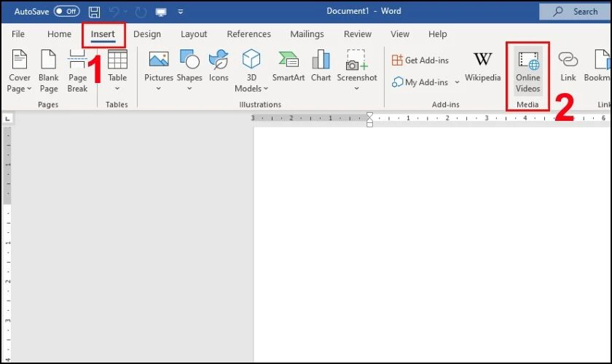This screenshot has width=612, height=364.
Task: Switch to the View tab
Action: tap(400, 34)
